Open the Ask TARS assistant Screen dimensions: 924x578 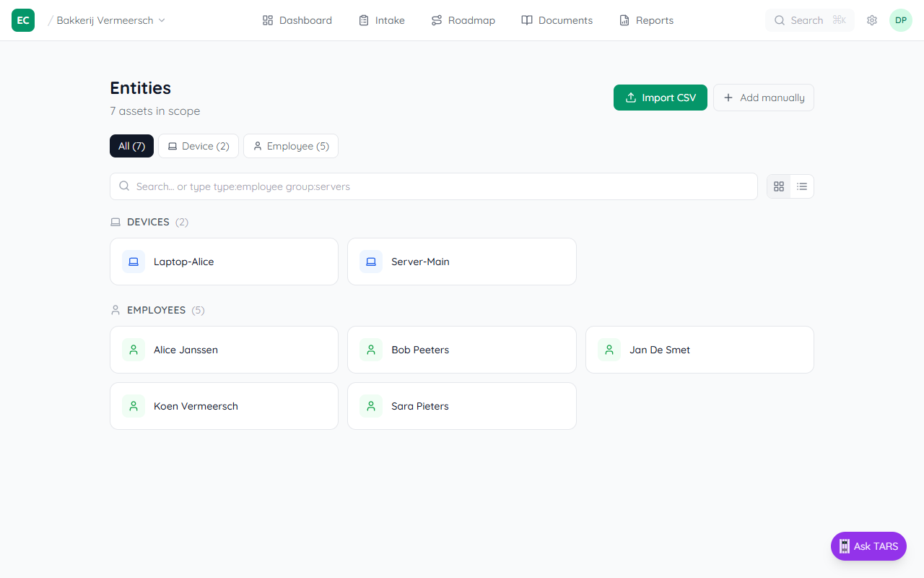(x=868, y=546)
